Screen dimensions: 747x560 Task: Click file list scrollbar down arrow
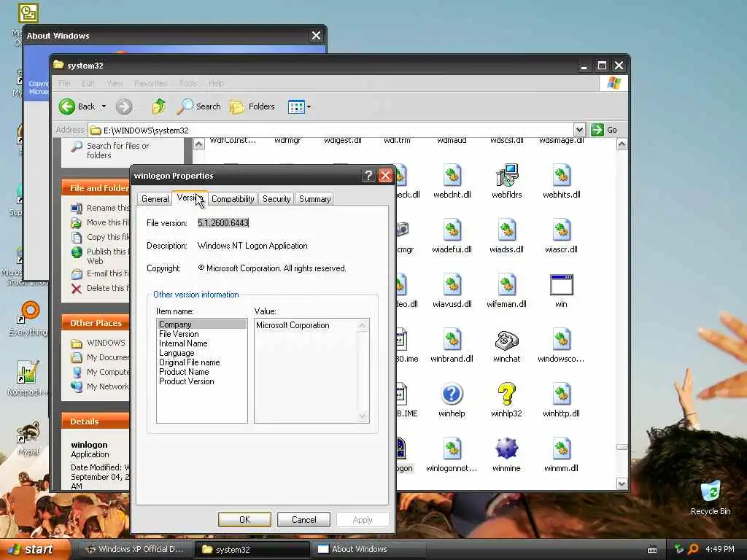622,484
